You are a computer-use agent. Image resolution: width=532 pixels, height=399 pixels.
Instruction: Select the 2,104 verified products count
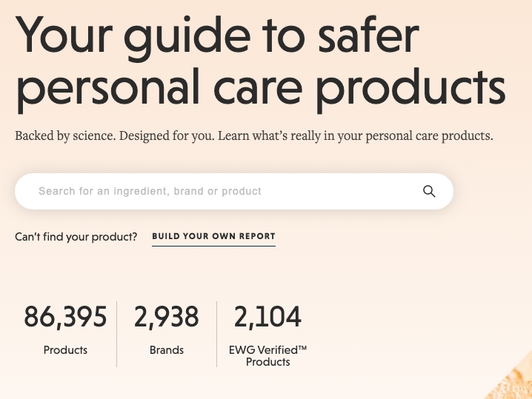click(x=267, y=317)
